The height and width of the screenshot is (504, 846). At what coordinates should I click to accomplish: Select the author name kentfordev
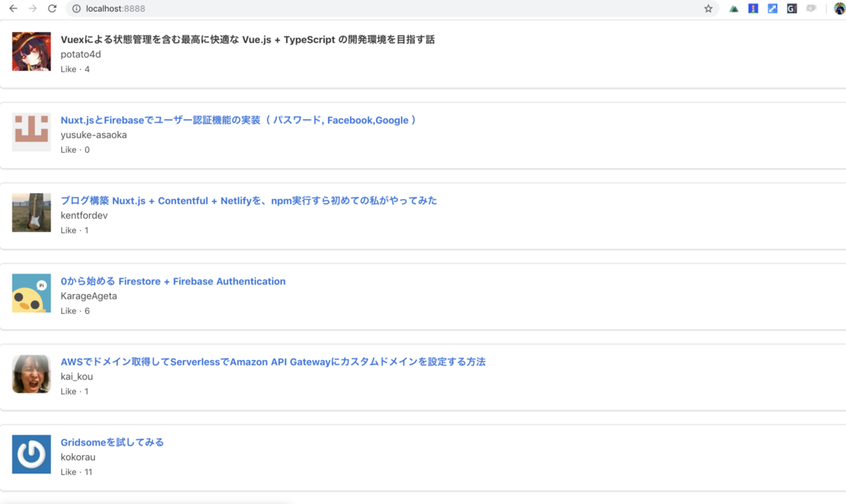(x=84, y=216)
